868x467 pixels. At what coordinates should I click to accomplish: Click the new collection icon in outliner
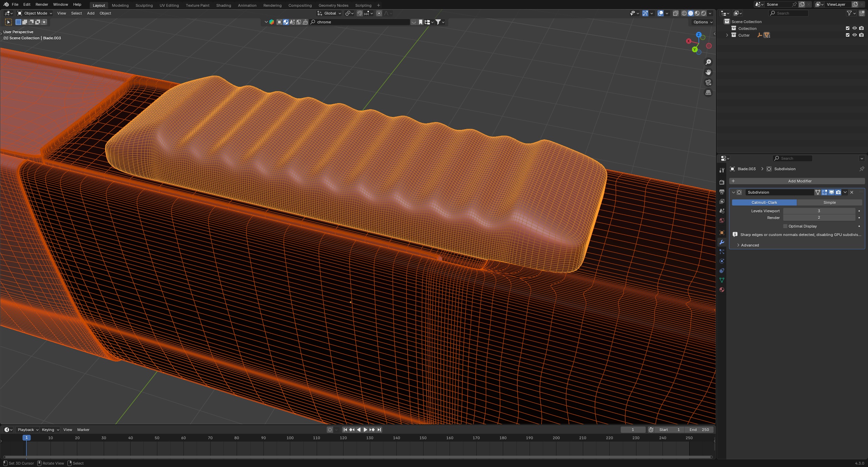tap(862, 13)
